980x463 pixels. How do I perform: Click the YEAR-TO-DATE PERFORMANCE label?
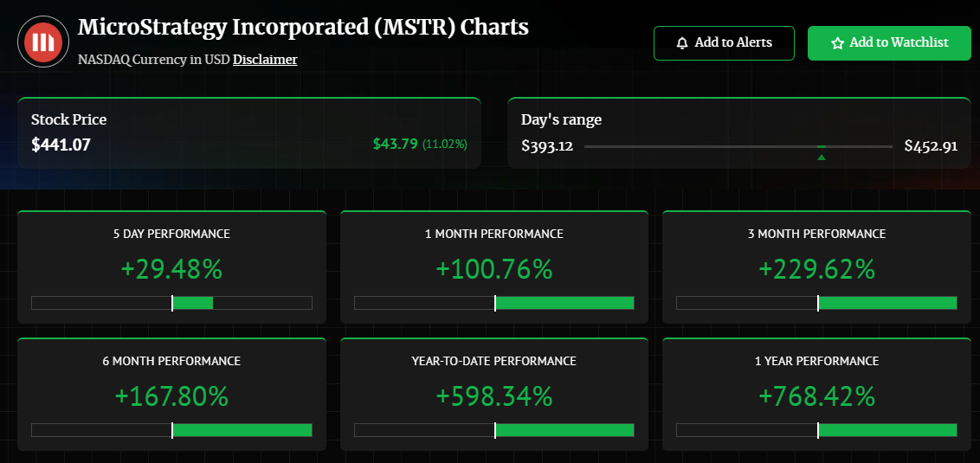click(494, 361)
